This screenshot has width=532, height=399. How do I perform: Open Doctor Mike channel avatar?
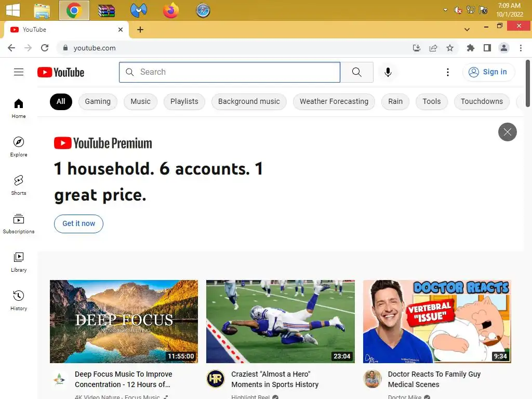372,379
